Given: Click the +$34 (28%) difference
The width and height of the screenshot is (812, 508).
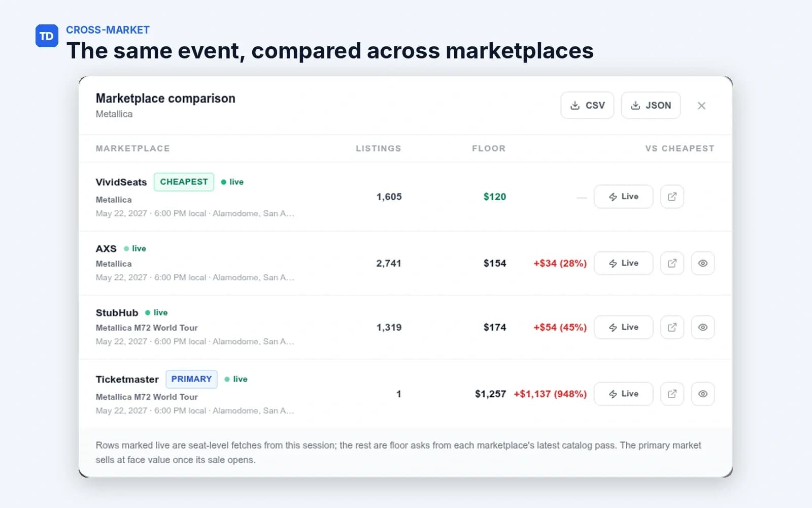Looking at the screenshot, I should (x=560, y=263).
